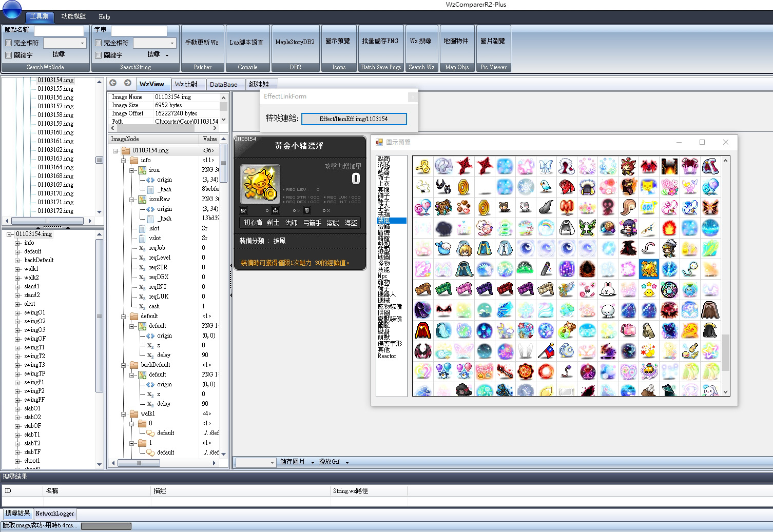
Task: Select the red flame cape icon
Action: [x=669, y=228]
